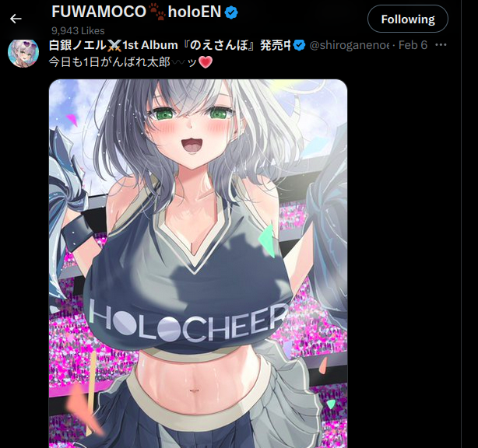Click the verified badge beside FUWAMOCO holoEN

[x=231, y=12]
